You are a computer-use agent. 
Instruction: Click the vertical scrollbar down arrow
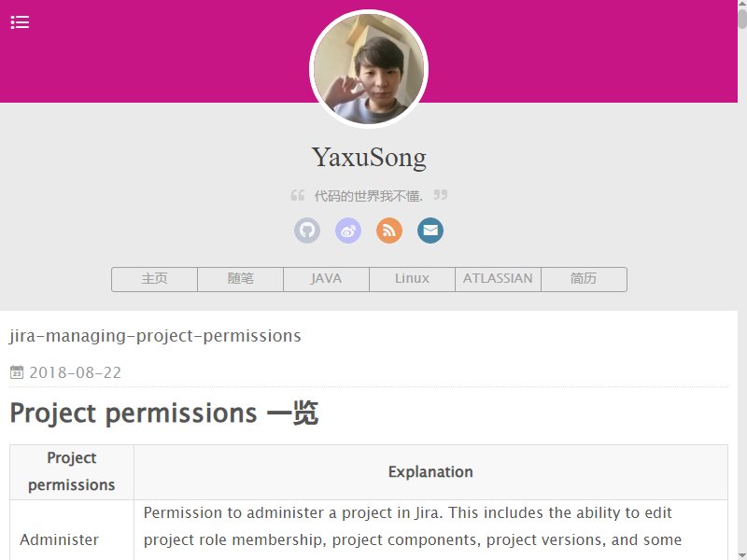click(x=742, y=555)
